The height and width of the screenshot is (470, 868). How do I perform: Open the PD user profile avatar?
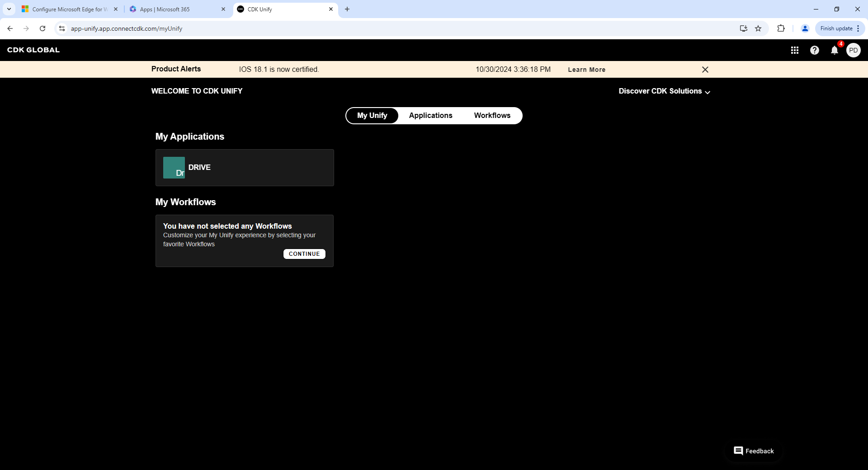click(x=853, y=50)
